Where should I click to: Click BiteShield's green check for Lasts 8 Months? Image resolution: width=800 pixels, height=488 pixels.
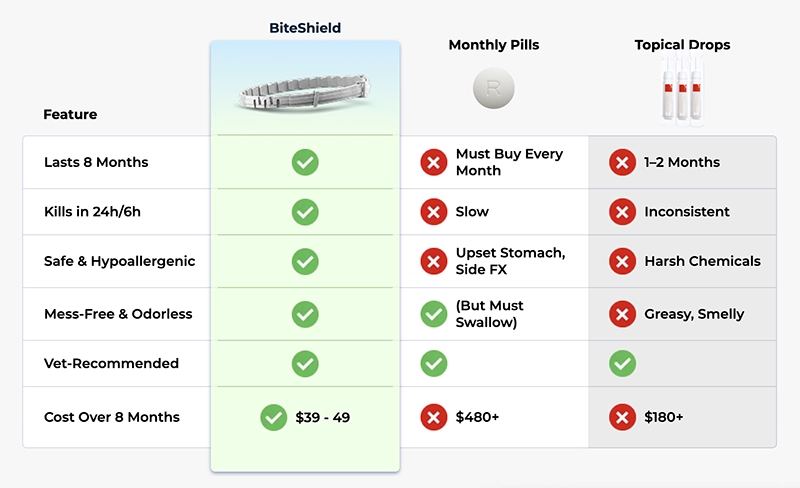tap(305, 162)
